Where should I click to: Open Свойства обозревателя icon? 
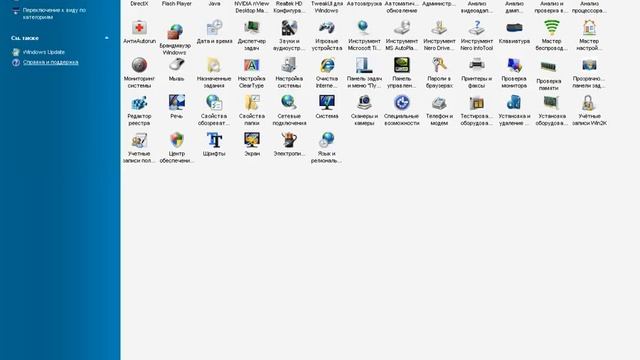click(214, 103)
